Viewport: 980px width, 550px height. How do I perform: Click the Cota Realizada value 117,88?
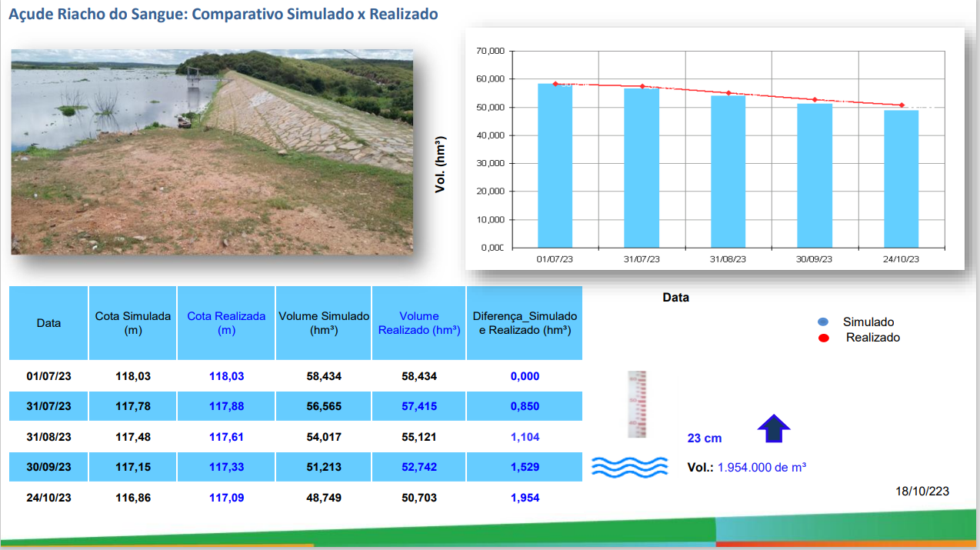[x=226, y=406]
